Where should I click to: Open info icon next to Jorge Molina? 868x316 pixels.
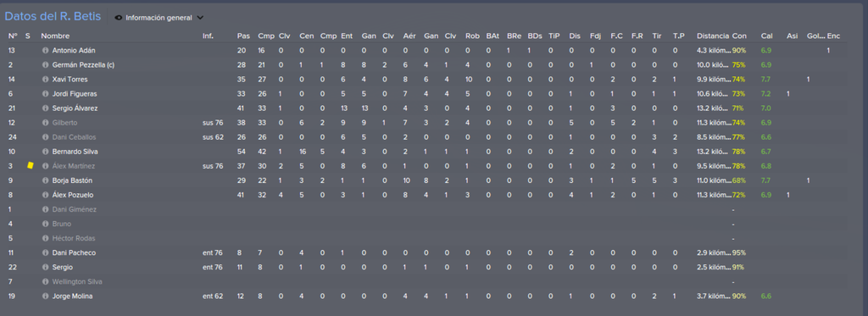tap(46, 296)
